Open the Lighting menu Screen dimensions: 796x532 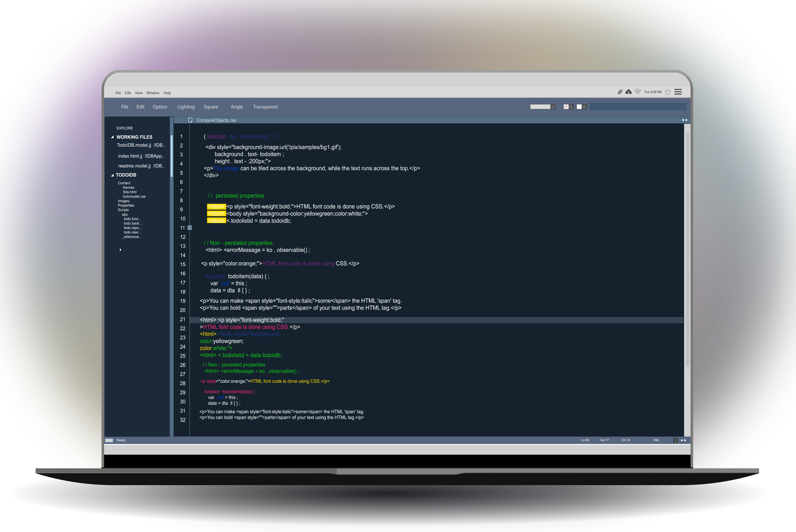(186, 107)
